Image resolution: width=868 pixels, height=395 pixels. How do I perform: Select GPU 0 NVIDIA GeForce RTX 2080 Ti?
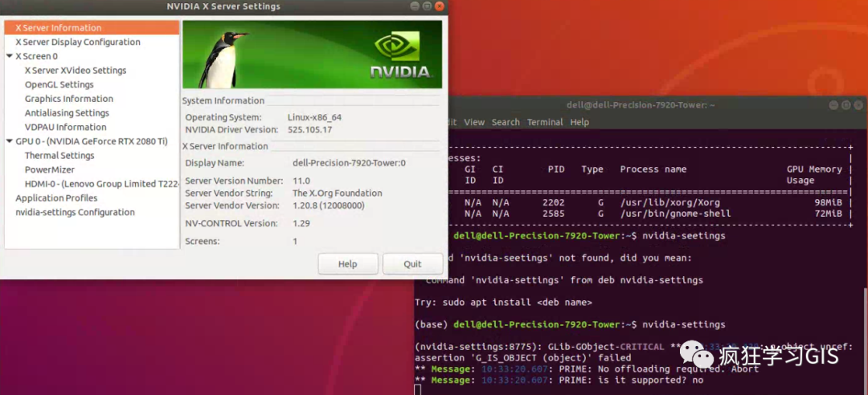[92, 141]
